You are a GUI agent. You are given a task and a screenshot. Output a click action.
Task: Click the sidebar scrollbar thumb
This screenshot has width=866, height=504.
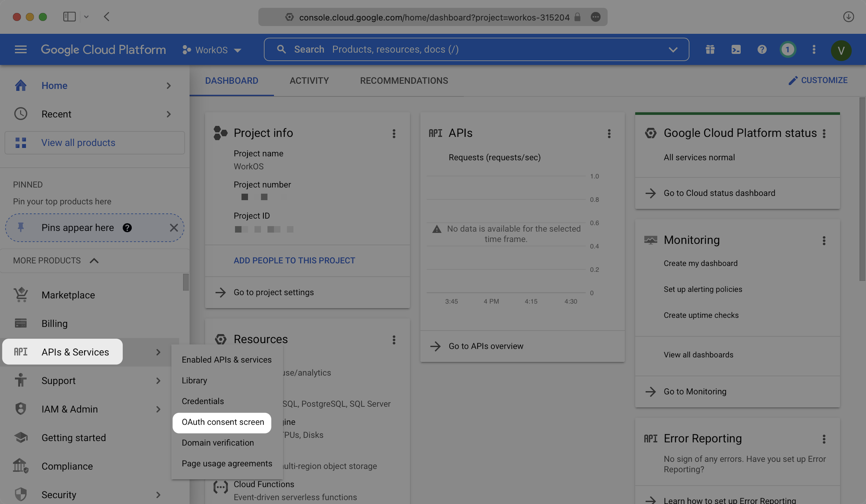(x=186, y=282)
